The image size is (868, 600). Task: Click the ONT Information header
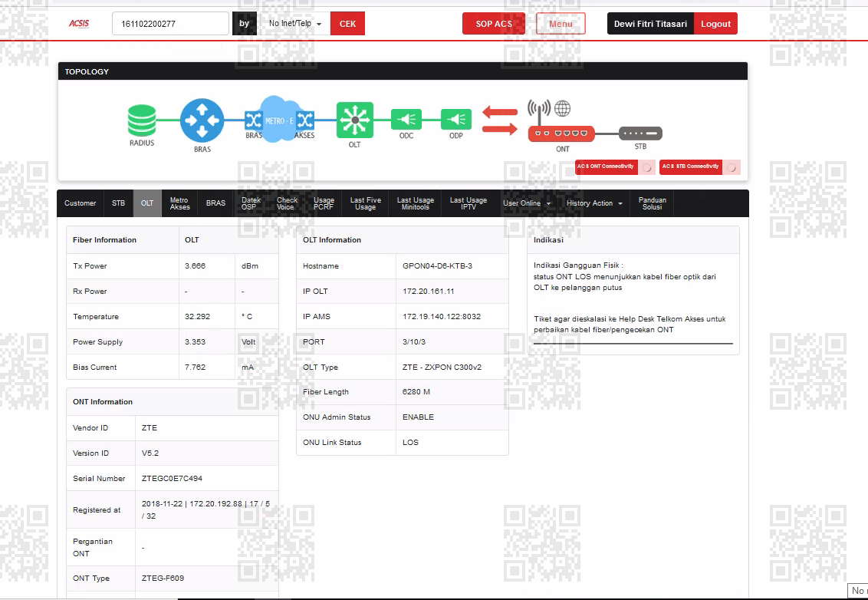173,401
